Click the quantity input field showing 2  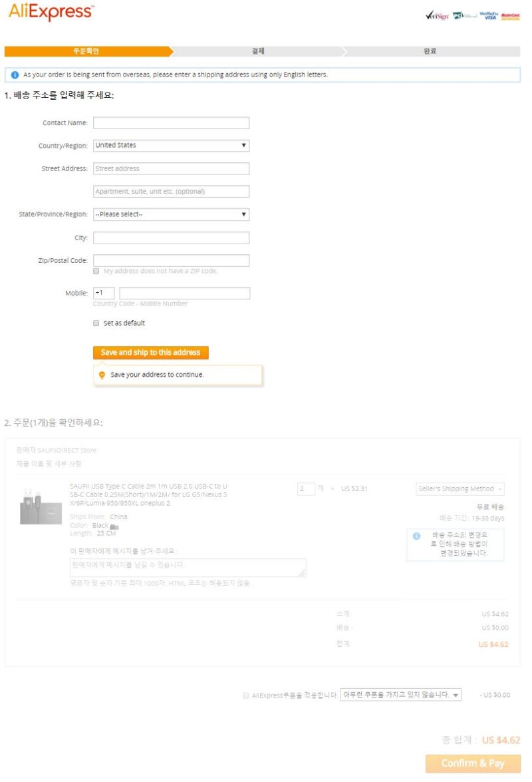point(306,488)
